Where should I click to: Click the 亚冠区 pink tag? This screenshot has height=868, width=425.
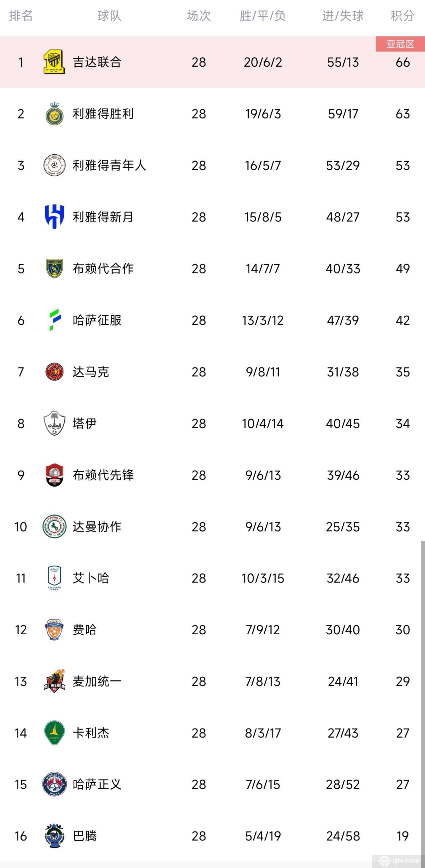click(x=400, y=44)
